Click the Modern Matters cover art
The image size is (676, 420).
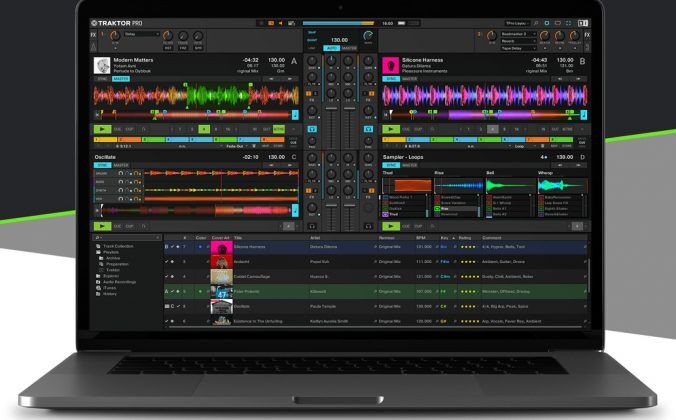pos(102,66)
